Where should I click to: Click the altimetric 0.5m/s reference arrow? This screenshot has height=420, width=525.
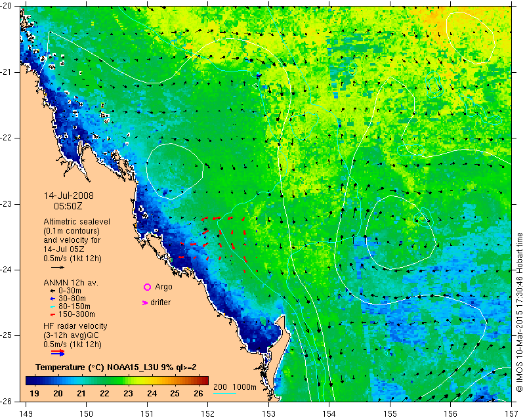click(58, 267)
